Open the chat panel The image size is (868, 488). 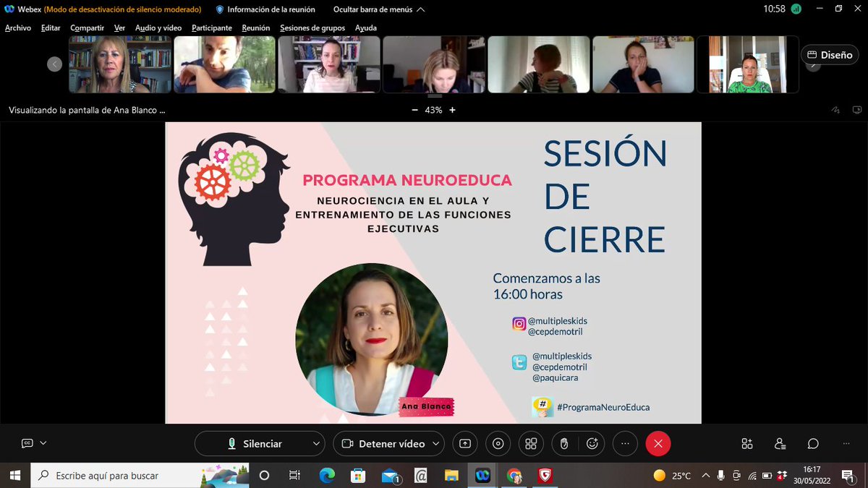tap(813, 443)
